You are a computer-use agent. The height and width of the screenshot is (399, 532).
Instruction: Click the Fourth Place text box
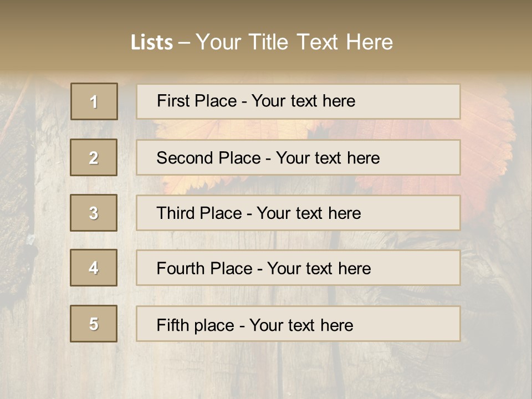point(298,268)
